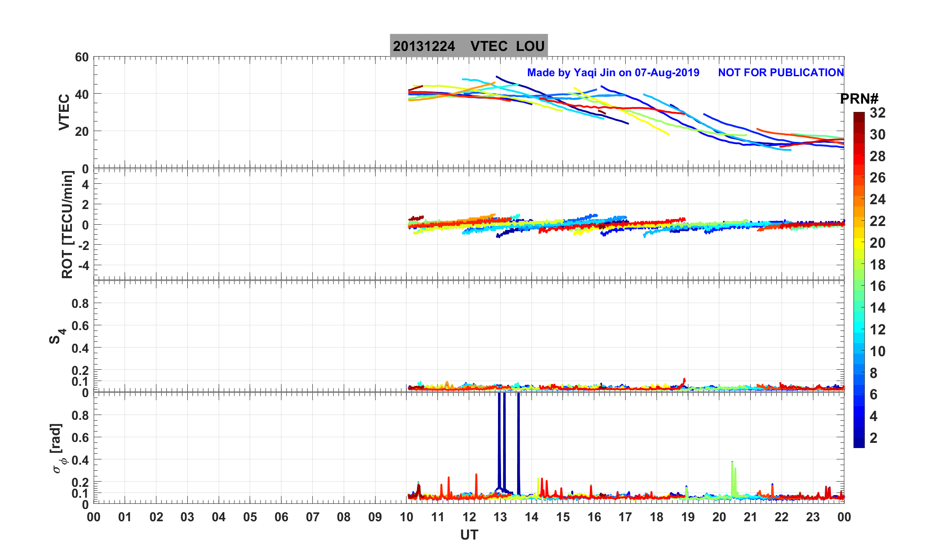The image size is (938, 560).
Task: Click the NOT FOR PUBLICATION text
Action: 781,72
